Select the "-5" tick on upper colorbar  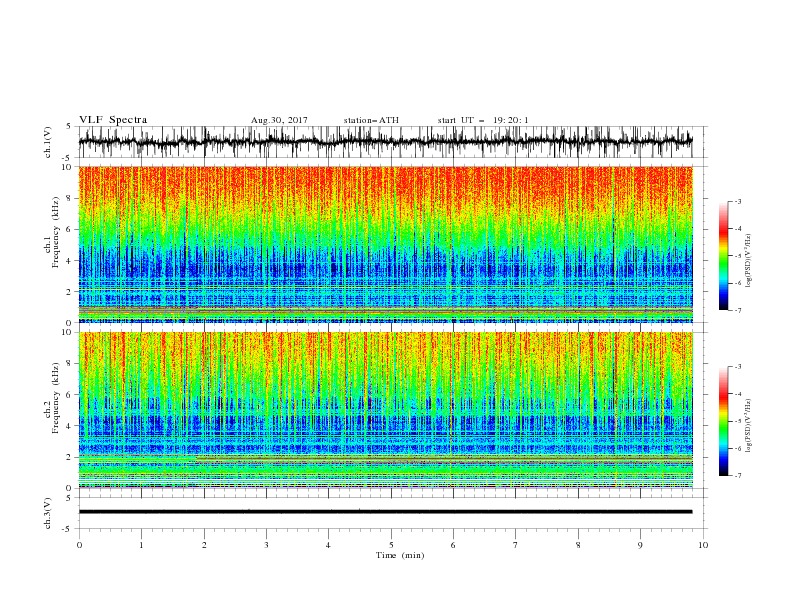click(737, 256)
